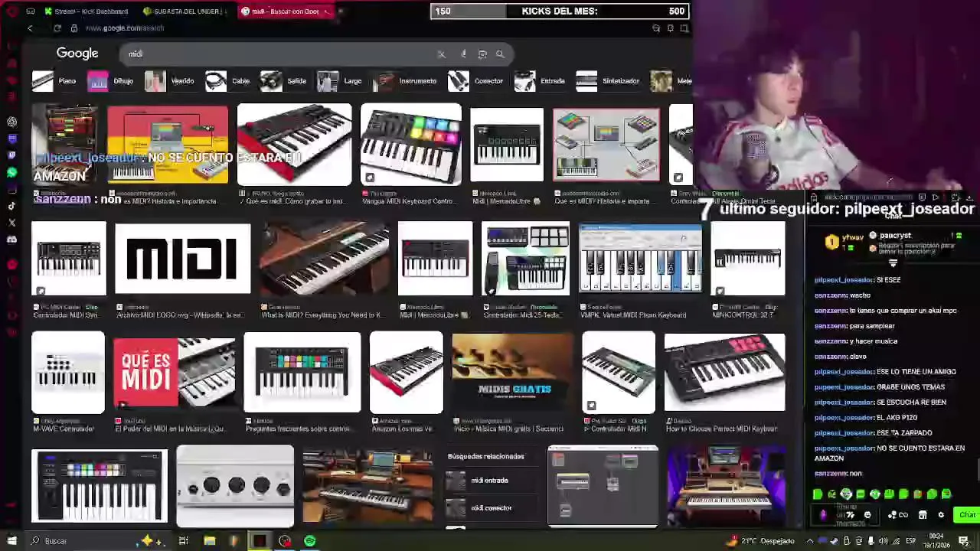Switch to SUBASTA DEL UNDER tab
The height and width of the screenshot is (551, 980).
(184, 11)
